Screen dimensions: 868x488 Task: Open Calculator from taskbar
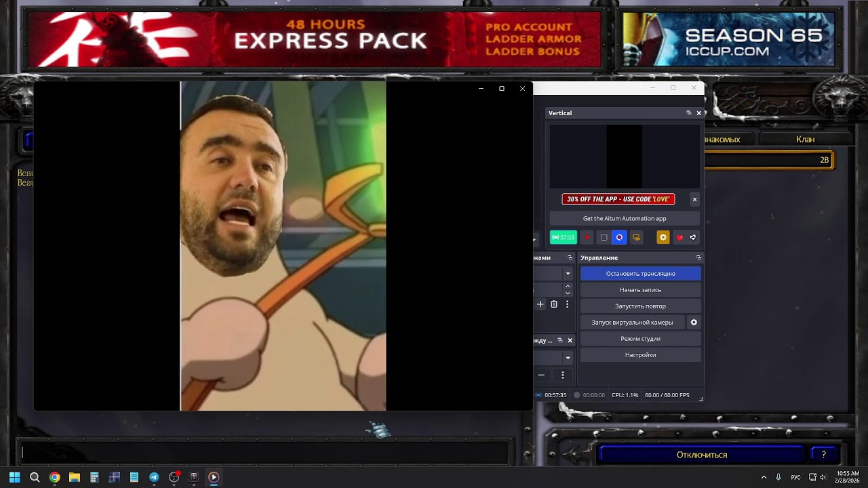click(x=94, y=477)
